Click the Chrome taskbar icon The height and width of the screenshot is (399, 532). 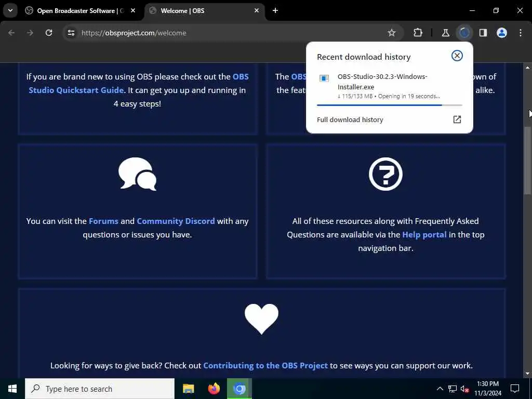point(240,389)
